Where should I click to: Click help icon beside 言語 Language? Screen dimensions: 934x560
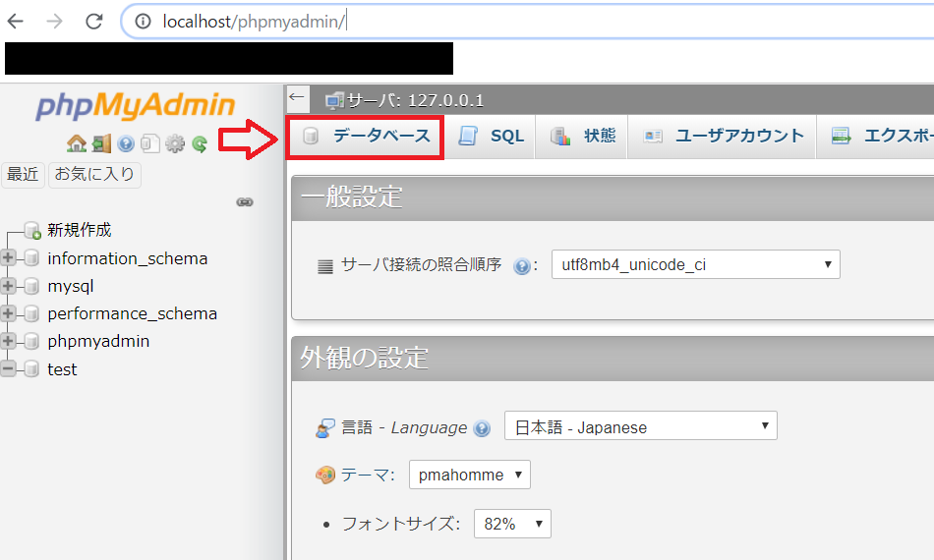(x=482, y=428)
